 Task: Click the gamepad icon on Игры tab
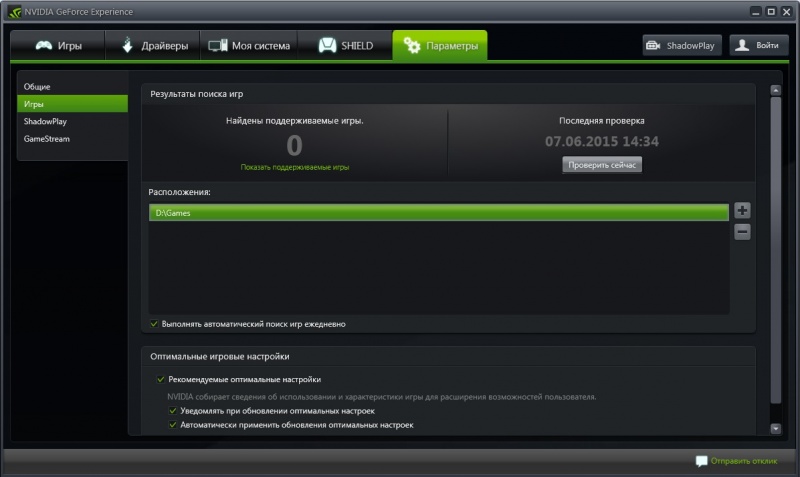click(44, 45)
